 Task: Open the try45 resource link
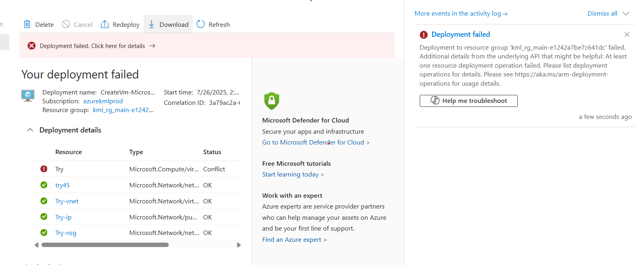point(62,185)
